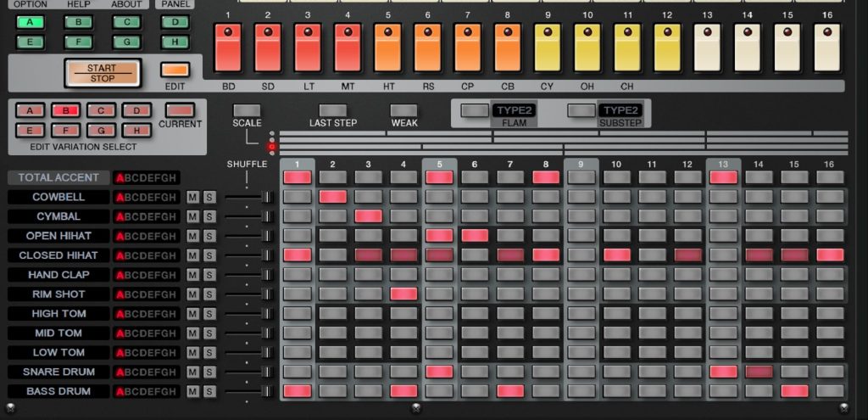
Task: Open the SUBSTEP TYPE2 dropdown
Action: (x=620, y=110)
